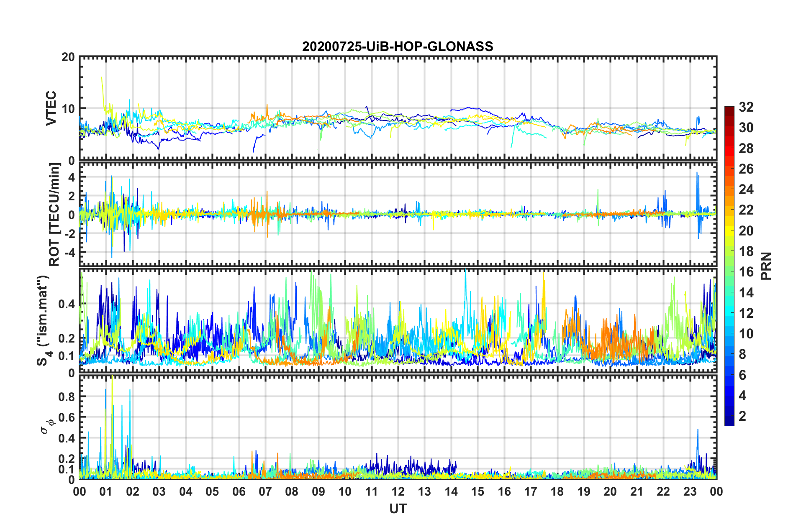Click colorbar tick label 16
796x532 pixels.
tap(746, 272)
